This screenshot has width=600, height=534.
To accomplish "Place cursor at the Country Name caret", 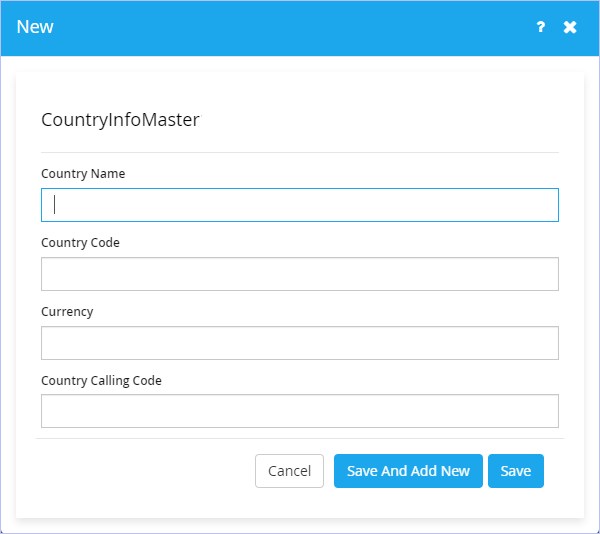I will (x=55, y=205).
